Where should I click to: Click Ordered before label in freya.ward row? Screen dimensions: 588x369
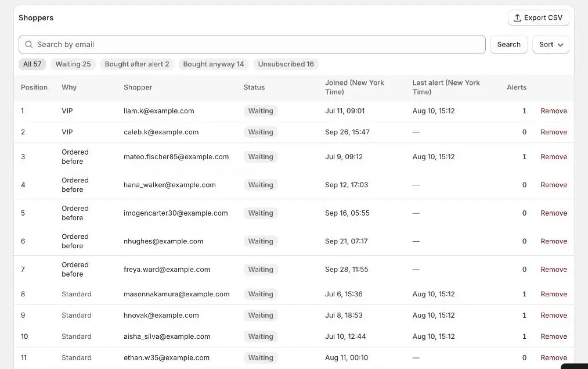75,269
